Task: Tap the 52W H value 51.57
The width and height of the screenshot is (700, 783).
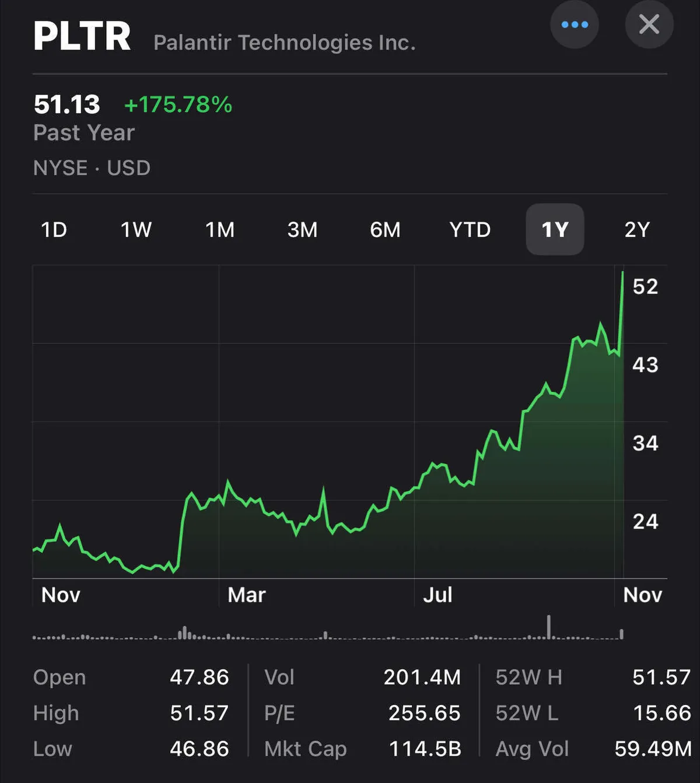Action: click(661, 677)
